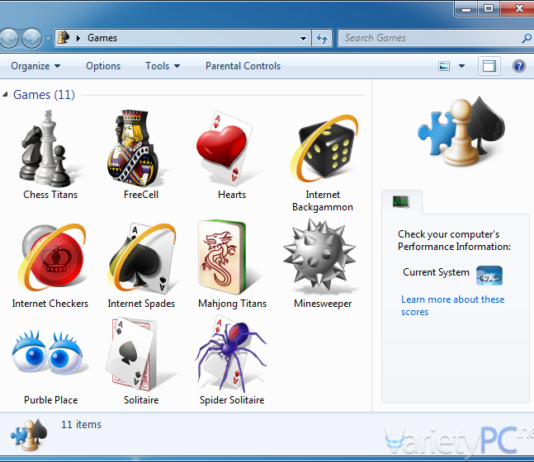The image size is (534, 462).
Task: Click the Current System label
Action: [x=436, y=272]
